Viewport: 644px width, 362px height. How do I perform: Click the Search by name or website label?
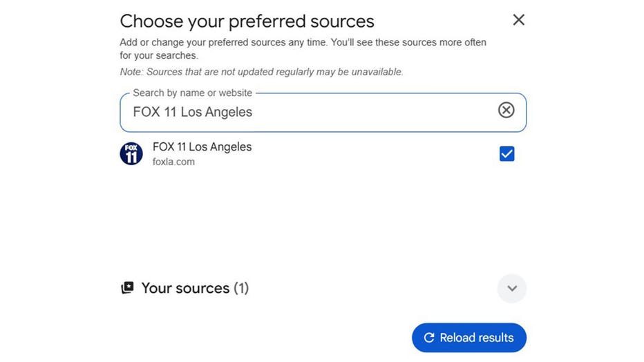(x=192, y=93)
